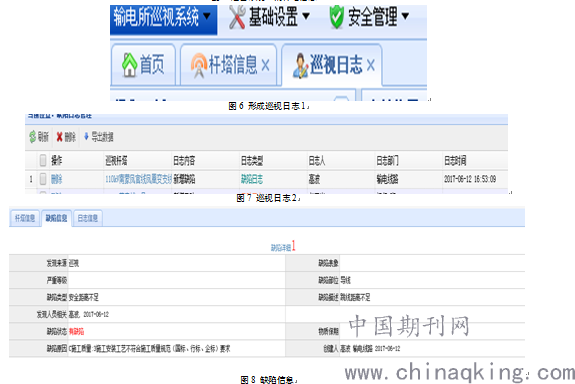Expand the 安全管理 dropdown arrow
Screen dimensions: 575x384
pyautogui.click(x=405, y=16)
